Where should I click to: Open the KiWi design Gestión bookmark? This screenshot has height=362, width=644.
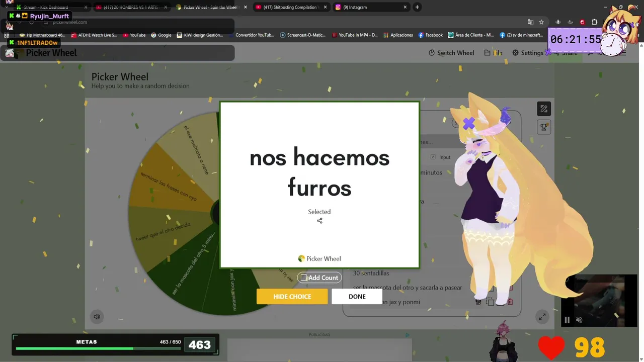point(200,35)
